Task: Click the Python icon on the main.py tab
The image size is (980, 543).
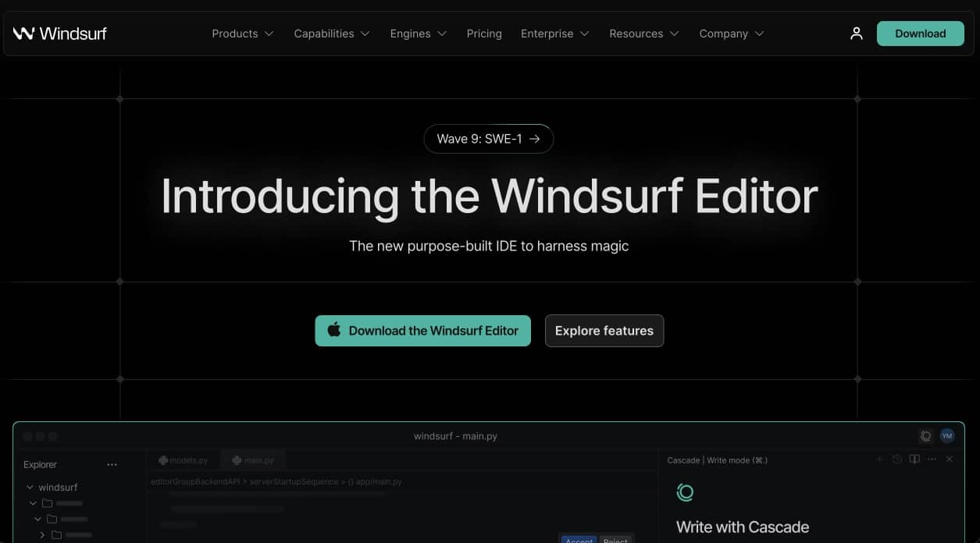Action: (x=237, y=460)
